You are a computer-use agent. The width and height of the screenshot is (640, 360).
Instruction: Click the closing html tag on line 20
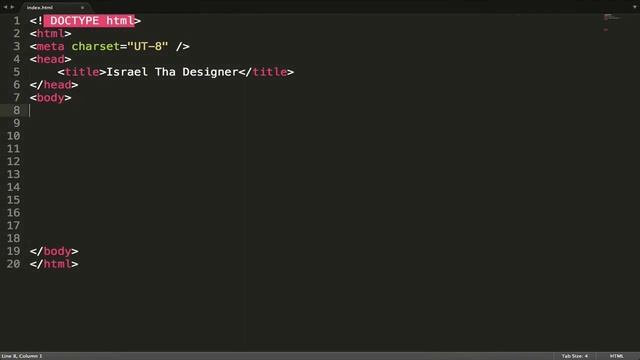coord(54,264)
